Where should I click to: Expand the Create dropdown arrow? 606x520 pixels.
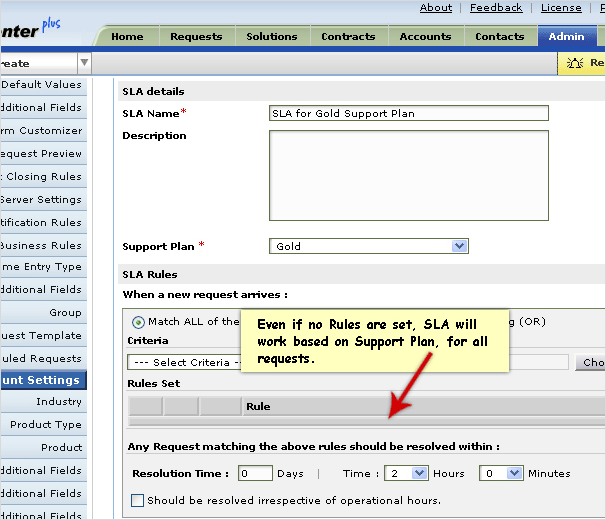pyautogui.click(x=84, y=63)
